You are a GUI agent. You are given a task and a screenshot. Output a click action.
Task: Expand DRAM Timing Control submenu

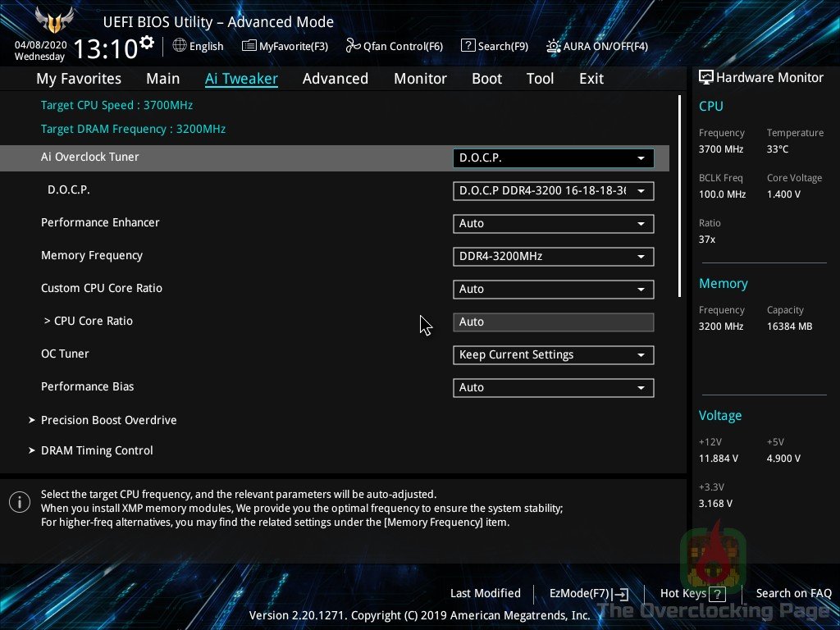tap(97, 450)
